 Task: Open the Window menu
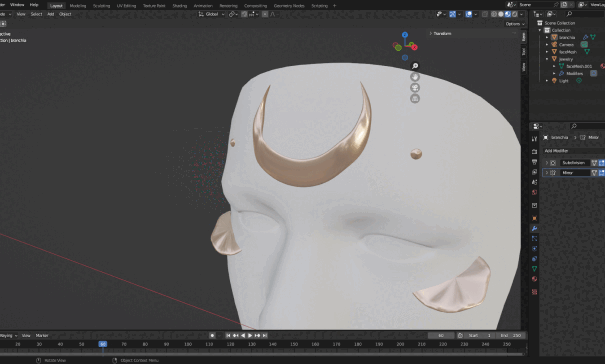(x=17, y=5)
